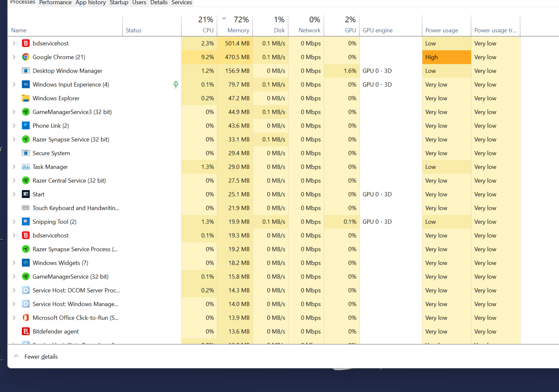Viewport: 559px width, 392px height.
Task: Click the Windows Input Experience icon
Action: 26,85
